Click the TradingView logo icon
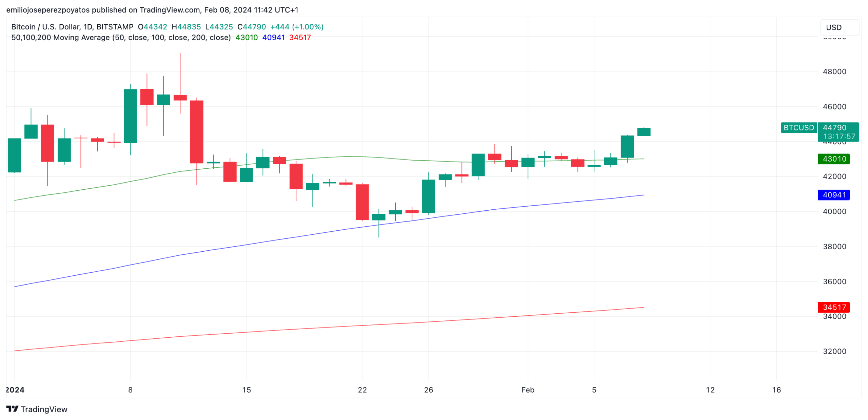Screen dimensions: 868x420 tap(12, 408)
